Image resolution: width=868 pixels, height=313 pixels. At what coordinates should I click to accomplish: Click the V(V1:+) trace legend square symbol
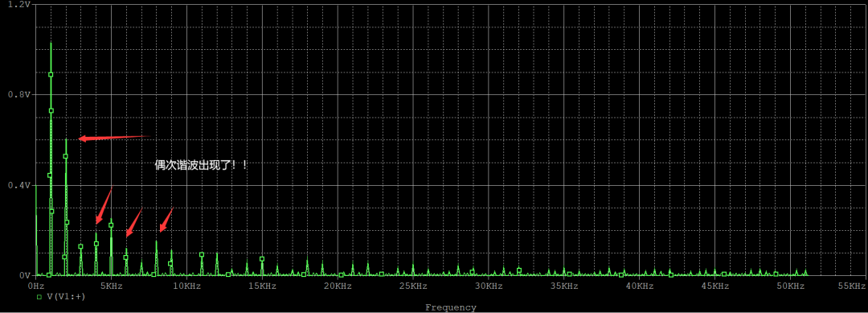point(39,297)
